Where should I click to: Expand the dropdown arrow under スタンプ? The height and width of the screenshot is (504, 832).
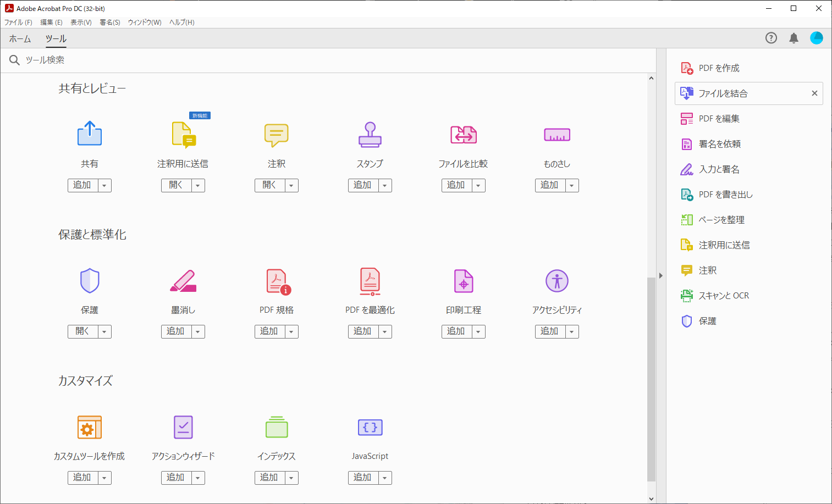point(385,185)
